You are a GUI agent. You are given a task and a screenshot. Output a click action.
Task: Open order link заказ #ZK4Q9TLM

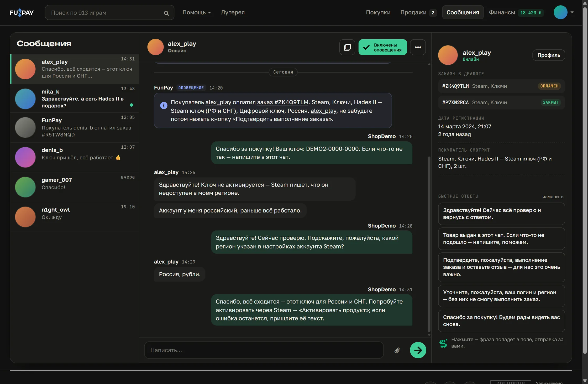tap(282, 102)
